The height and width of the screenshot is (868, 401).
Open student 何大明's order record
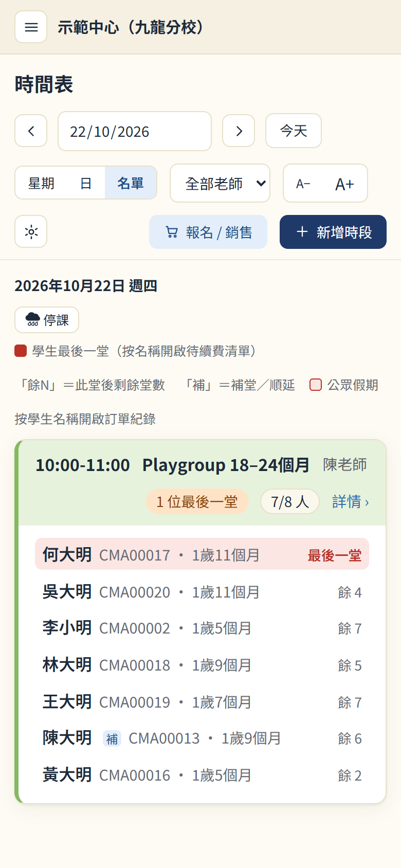67,554
